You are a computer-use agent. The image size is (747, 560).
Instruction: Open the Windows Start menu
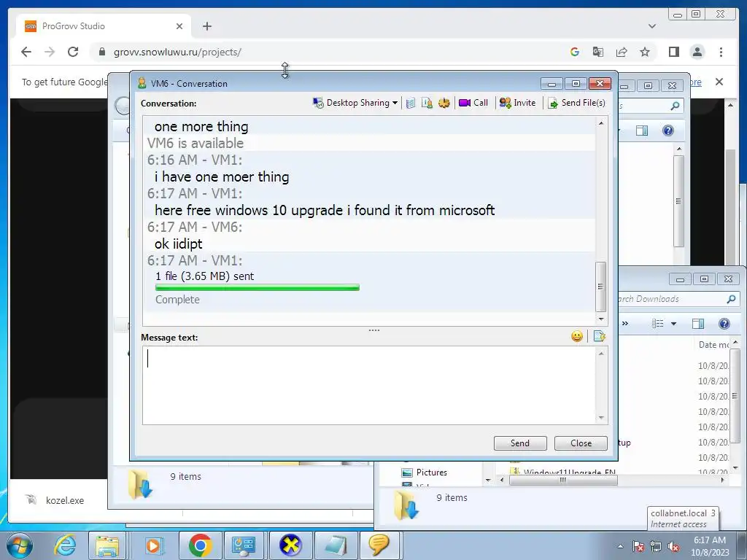(20, 545)
